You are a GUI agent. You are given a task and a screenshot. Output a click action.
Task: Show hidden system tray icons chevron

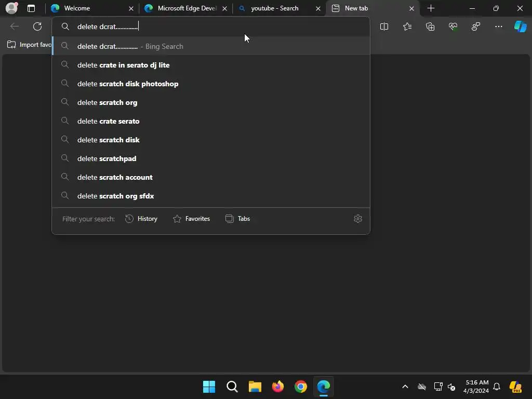point(405,387)
